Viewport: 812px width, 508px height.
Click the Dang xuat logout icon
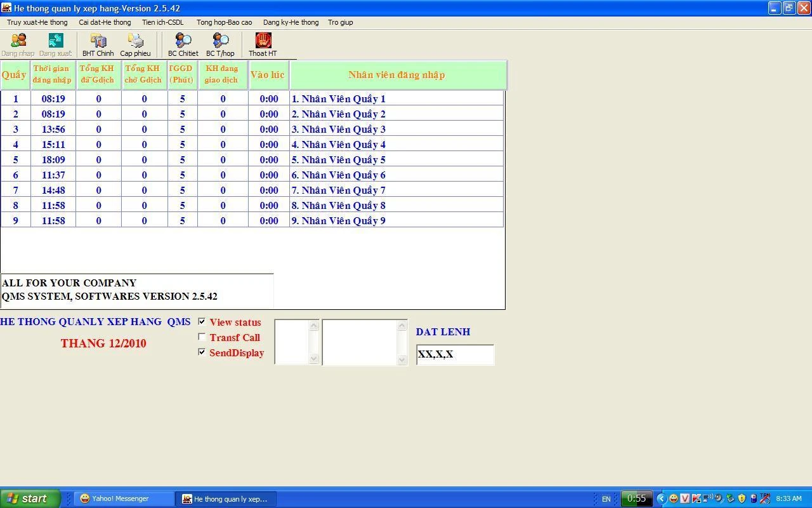click(55, 41)
